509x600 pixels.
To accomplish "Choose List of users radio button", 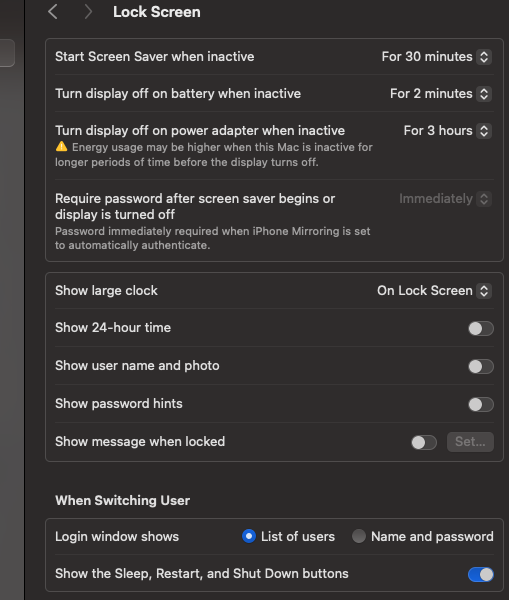I will pyautogui.click(x=249, y=536).
